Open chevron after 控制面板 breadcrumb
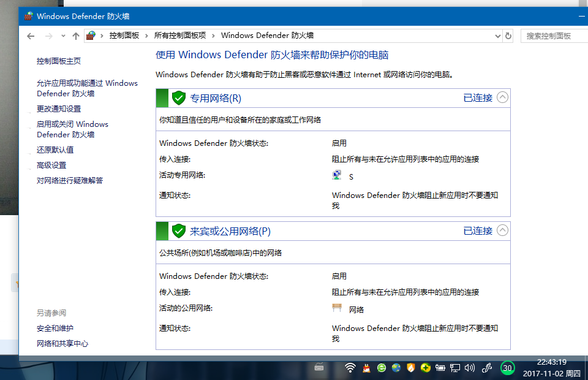 click(146, 36)
